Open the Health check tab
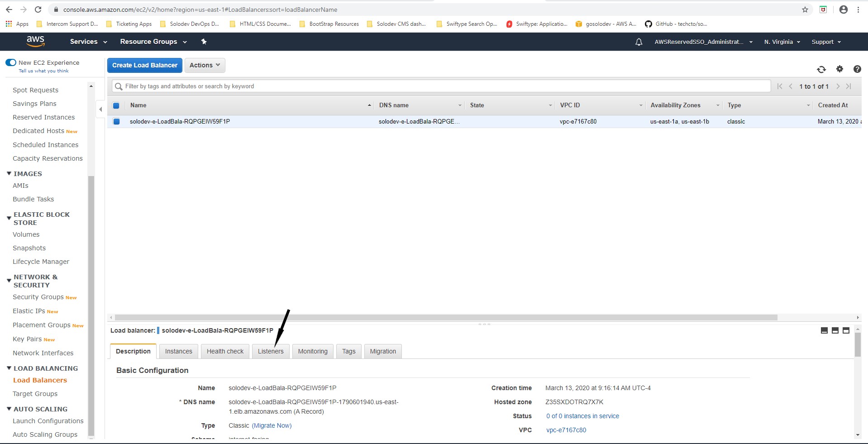Image resolution: width=868 pixels, height=444 pixels. [225, 351]
